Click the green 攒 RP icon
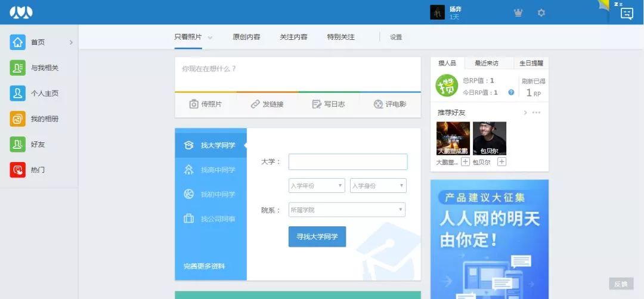 click(447, 85)
